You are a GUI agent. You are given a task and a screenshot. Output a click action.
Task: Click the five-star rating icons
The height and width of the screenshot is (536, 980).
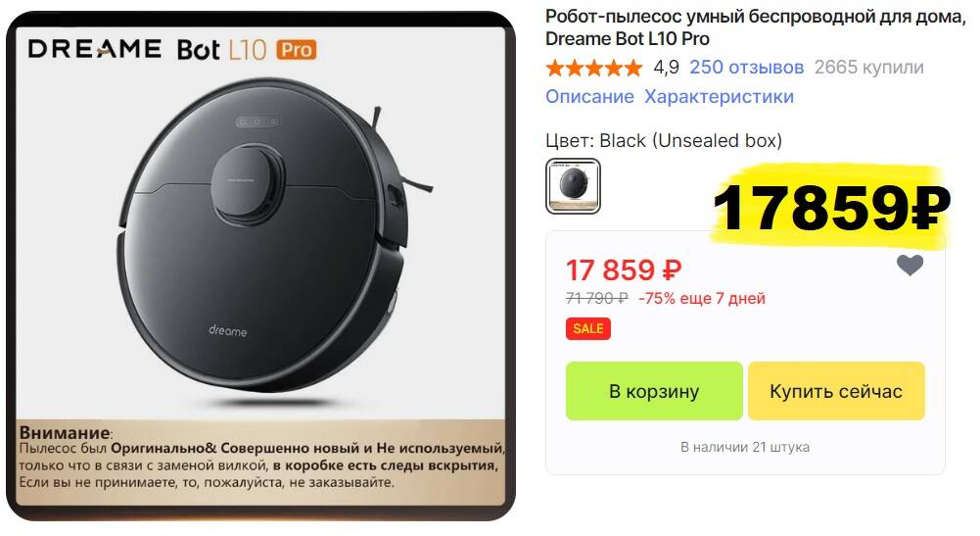coord(593,68)
